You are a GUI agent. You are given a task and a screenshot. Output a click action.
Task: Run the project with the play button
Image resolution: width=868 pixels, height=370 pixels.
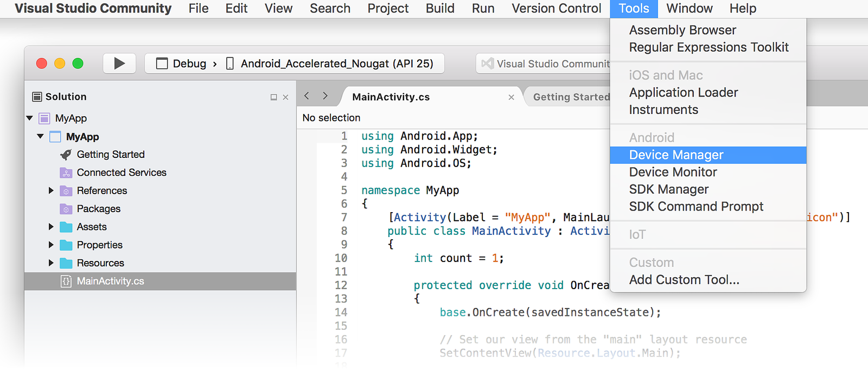[x=119, y=63]
